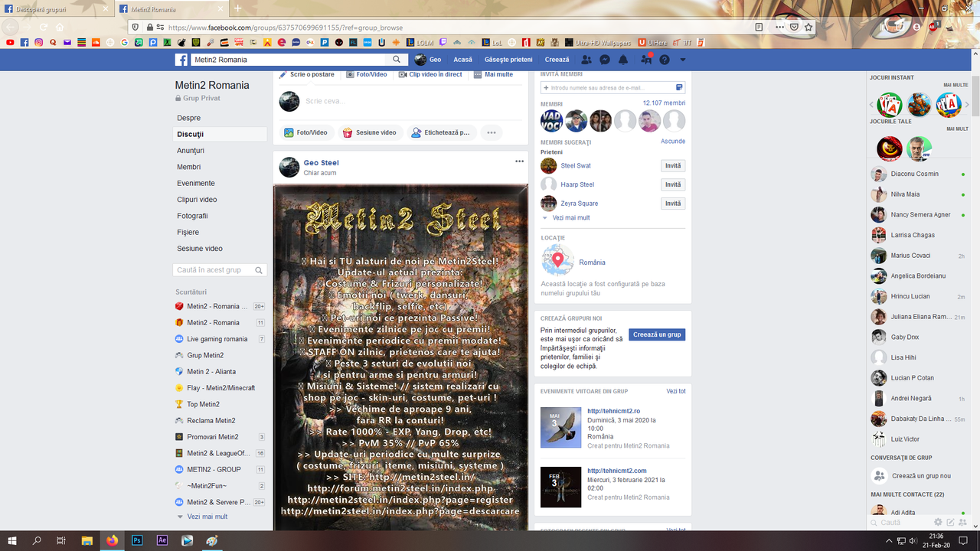Open a new browser tab with the plus

pyautogui.click(x=238, y=8)
